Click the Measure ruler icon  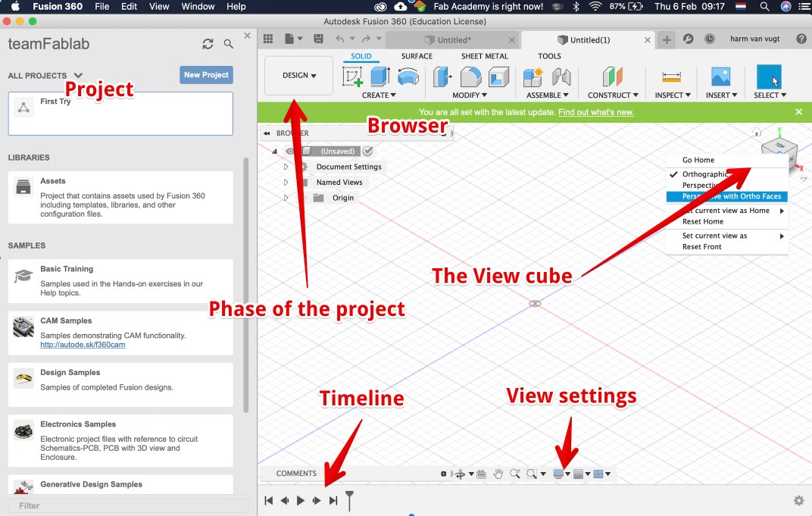tap(671, 77)
